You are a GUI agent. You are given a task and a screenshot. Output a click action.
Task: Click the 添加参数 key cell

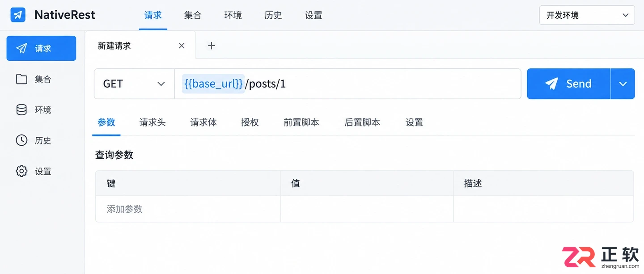[188, 209]
